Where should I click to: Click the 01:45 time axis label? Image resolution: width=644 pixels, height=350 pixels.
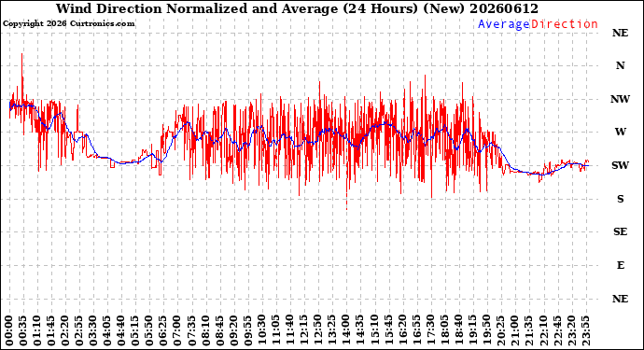[x=51, y=331]
